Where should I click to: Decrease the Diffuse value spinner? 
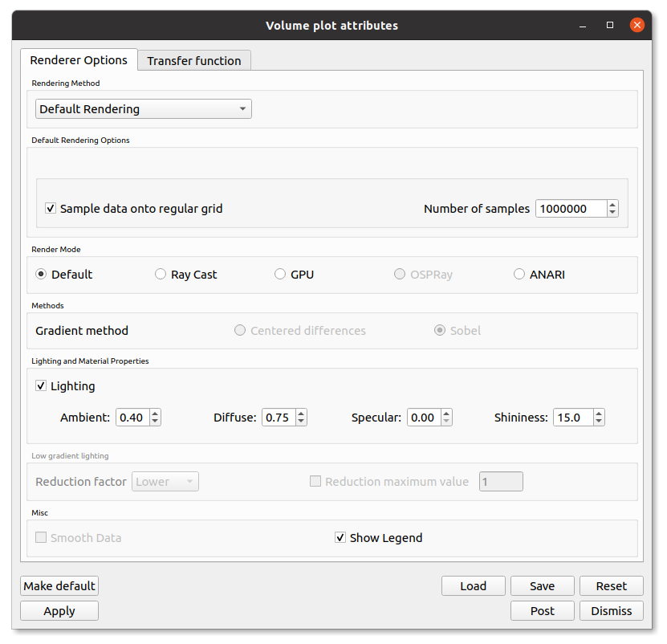tap(300, 421)
